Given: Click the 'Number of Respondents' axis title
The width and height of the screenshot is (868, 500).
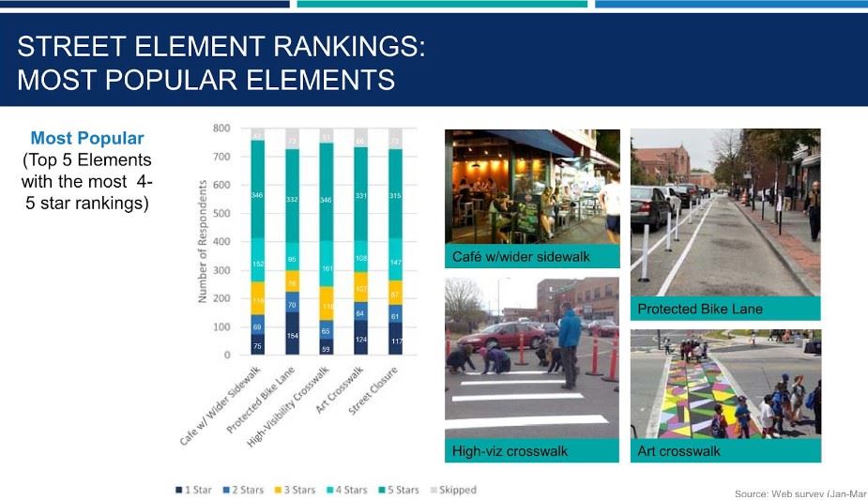Looking at the screenshot, I should (x=202, y=241).
